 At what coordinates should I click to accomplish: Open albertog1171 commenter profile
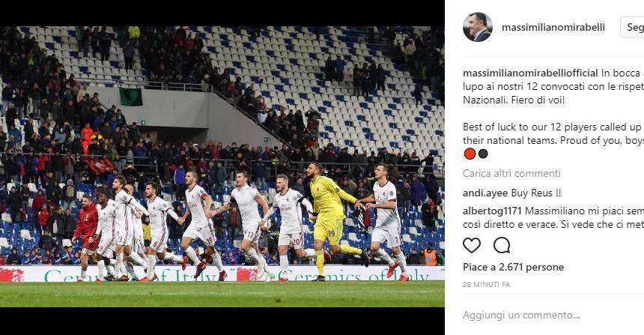(492, 211)
